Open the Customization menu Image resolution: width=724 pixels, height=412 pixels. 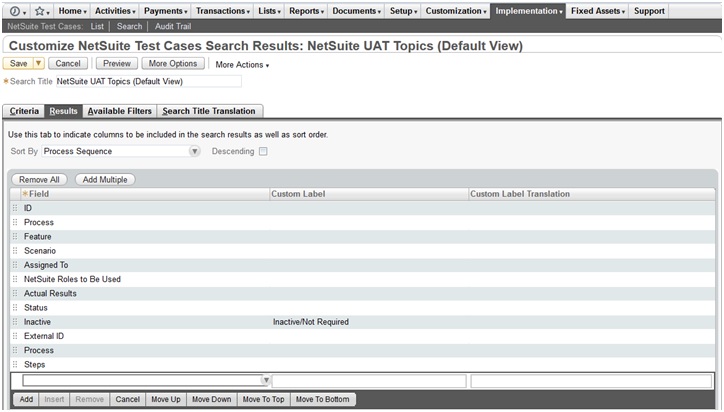click(x=455, y=11)
